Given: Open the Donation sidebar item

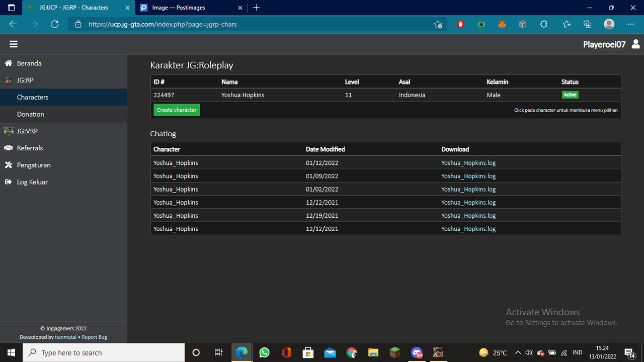Looking at the screenshot, I should pyautogui.click(x=63, y=114).
